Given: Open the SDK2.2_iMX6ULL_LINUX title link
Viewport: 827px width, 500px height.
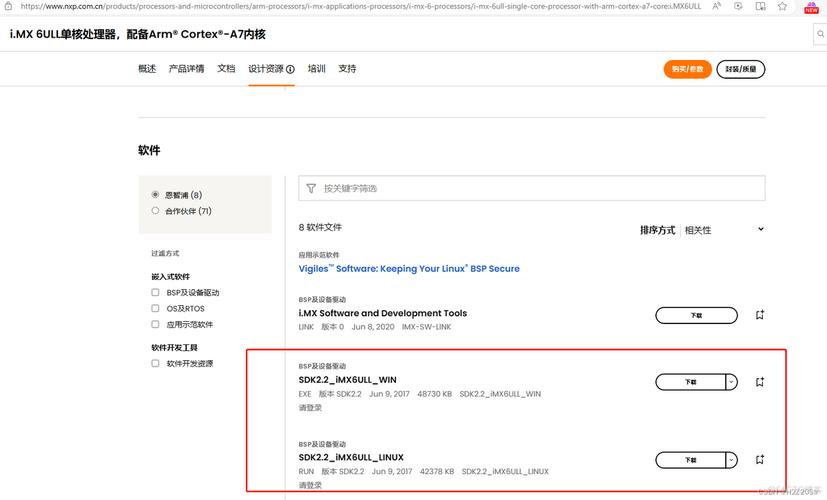Looking at the screenshot, I should click(351, 457).
